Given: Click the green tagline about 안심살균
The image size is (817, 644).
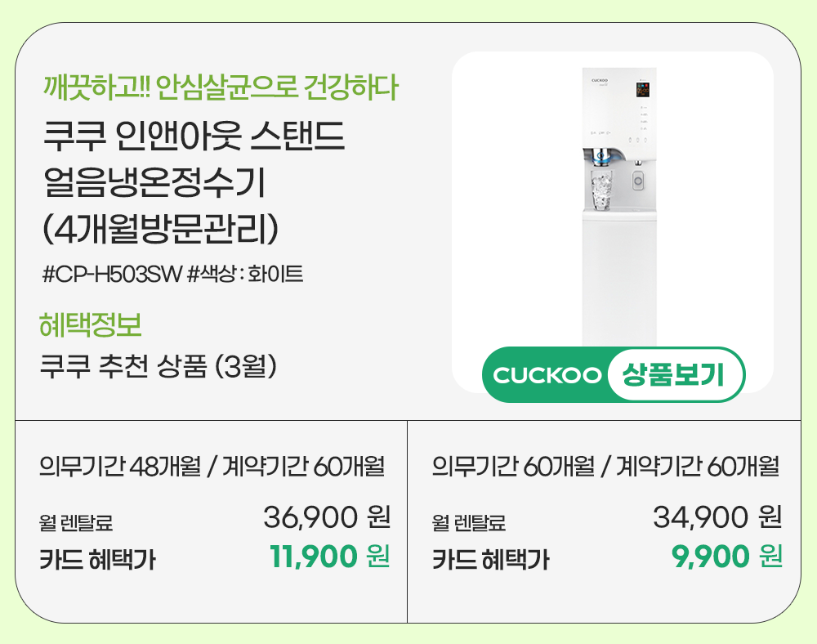Looking at the screenshot, I should pyautogui.click(x=221, y=86).
